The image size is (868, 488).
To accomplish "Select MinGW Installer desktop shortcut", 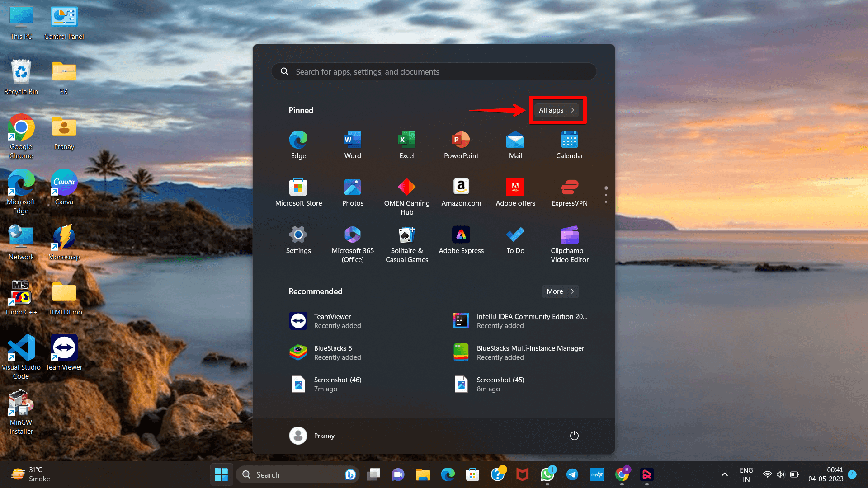I will click(x=21, y=412).
